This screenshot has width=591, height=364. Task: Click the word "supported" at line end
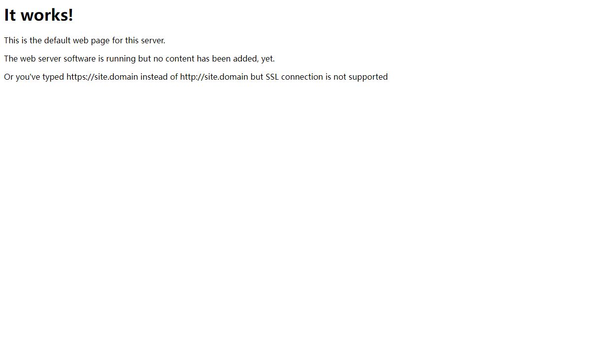click(368, 77)
